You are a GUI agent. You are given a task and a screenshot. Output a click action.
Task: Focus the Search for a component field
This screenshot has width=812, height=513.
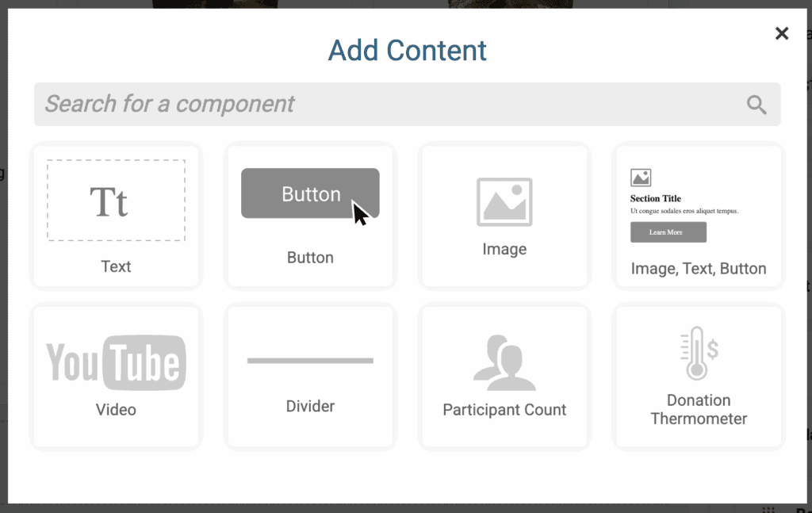coord(407,104)
